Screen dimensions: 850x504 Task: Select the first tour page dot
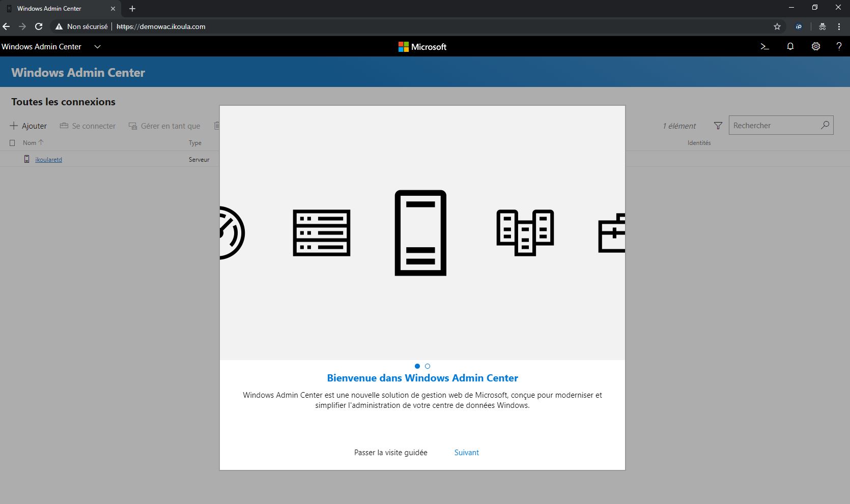point(417,366)
